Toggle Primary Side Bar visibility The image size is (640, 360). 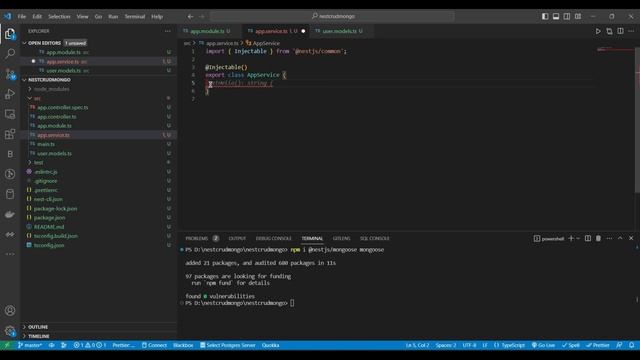pyautogui.click(x=545, y=16)
